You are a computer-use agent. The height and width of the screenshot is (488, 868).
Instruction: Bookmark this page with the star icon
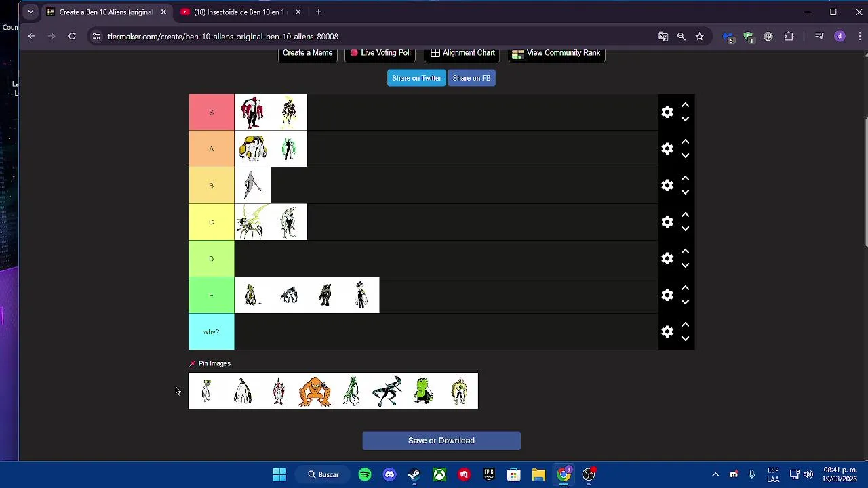[x=699, y=37]
